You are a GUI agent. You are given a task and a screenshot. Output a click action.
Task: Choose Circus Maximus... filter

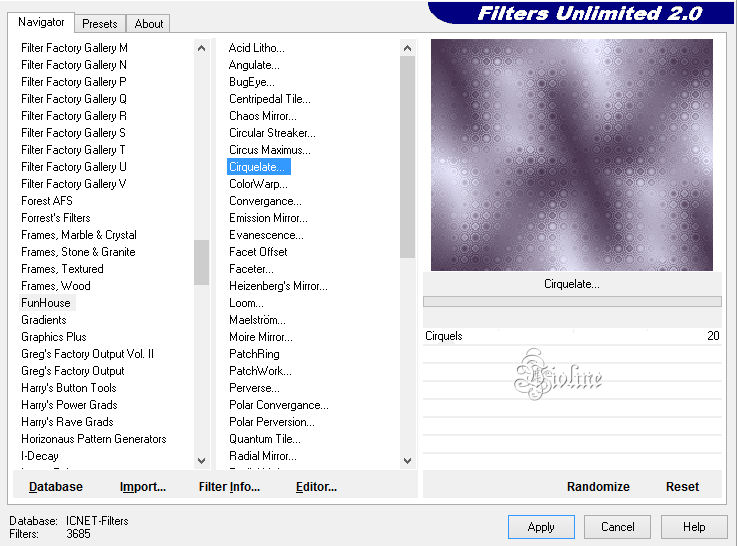[270, 149]
